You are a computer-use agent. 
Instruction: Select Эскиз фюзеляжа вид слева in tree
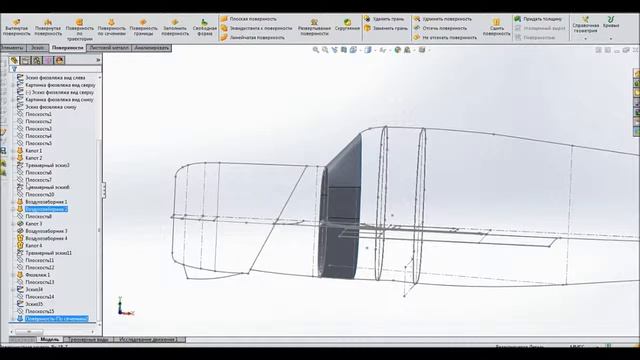(55, 78)
